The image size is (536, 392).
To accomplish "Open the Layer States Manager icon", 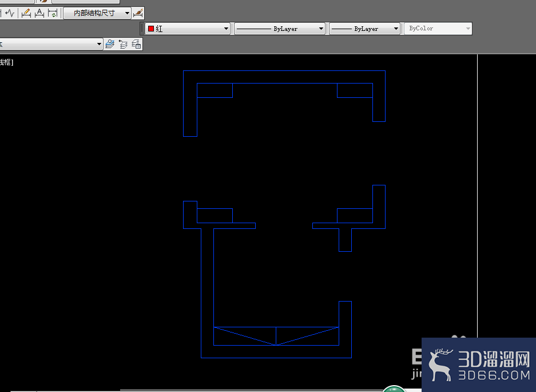I will click(x=136, y=44).
